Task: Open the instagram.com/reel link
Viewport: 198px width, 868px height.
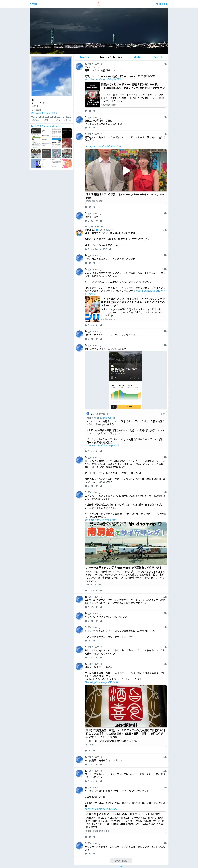Action: 105,147
